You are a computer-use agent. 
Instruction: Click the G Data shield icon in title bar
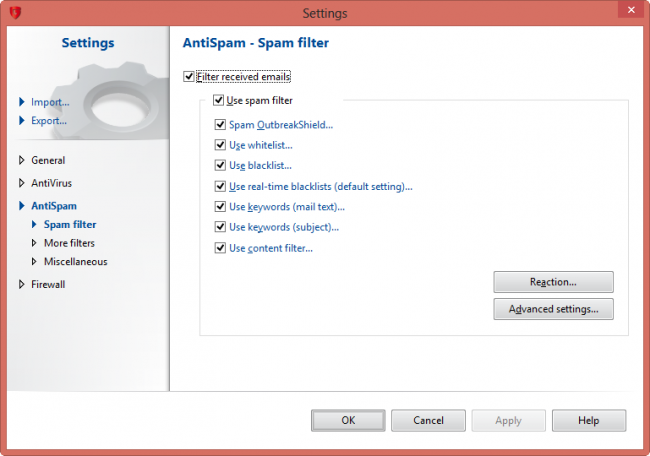[14, 13]
